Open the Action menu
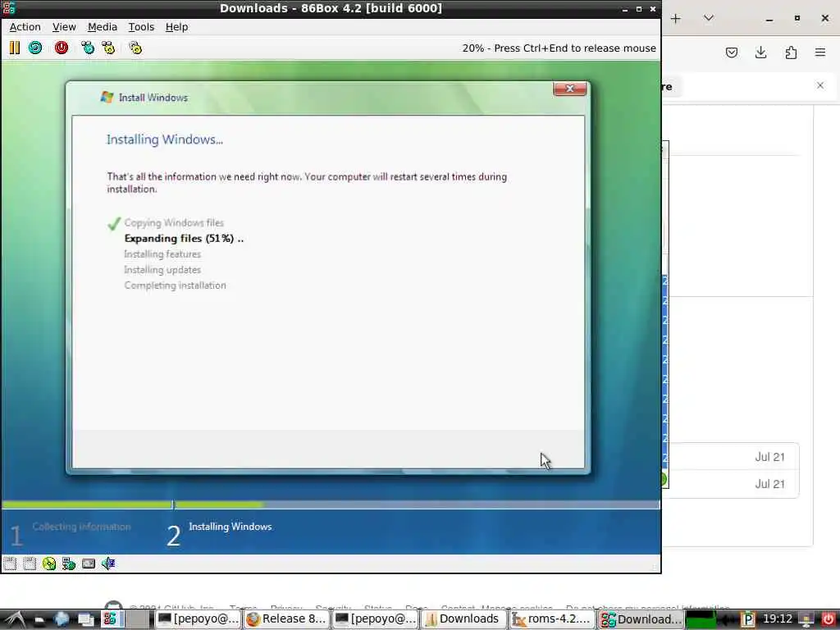 point(25,27)
